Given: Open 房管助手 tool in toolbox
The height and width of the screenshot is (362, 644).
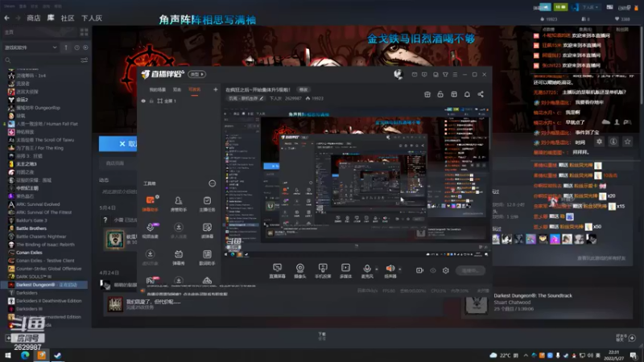Looking at the screenshot, I should pos(178,204).
